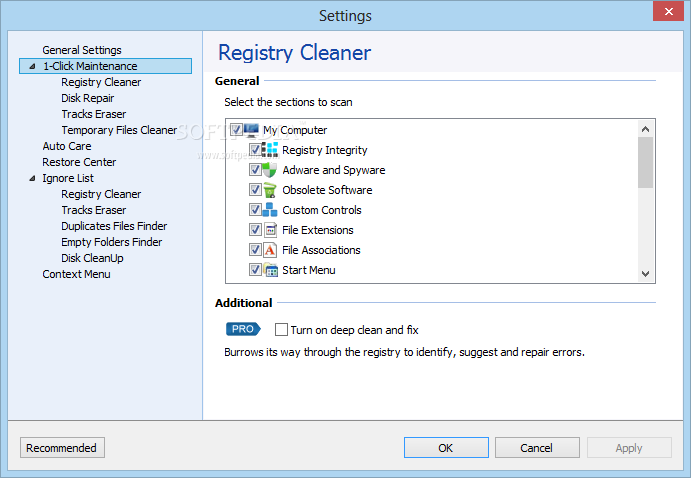Image resolution: width=691 pixels, height=478 pixels.
Task: Uncheck the Custom Controls checkbox
Action: [255, 210]
